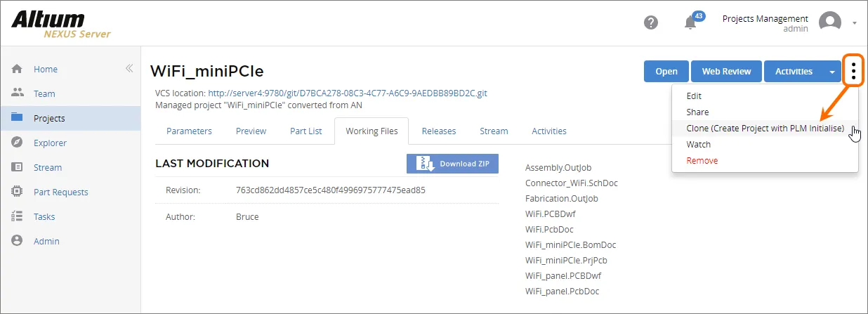Click the Stream icon in sidebar
Image resolution: width=868 pixels, height=314 pixels.
point(18,167)
